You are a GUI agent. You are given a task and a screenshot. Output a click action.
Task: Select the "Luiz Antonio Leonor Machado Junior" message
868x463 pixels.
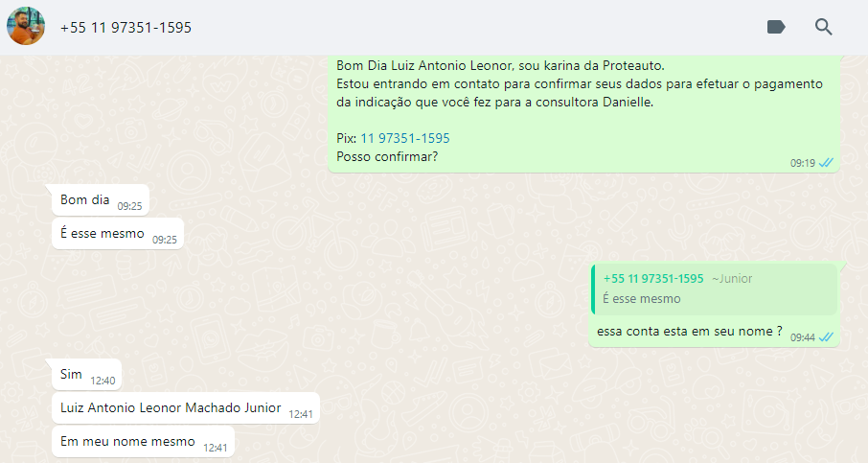(x=186, y=408)
